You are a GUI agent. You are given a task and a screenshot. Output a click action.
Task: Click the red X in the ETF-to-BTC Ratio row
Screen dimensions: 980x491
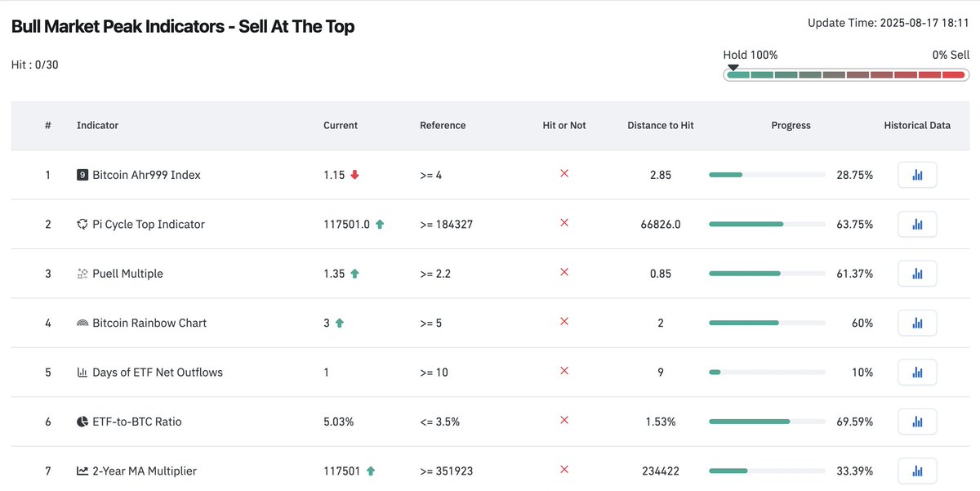(563, 421)
